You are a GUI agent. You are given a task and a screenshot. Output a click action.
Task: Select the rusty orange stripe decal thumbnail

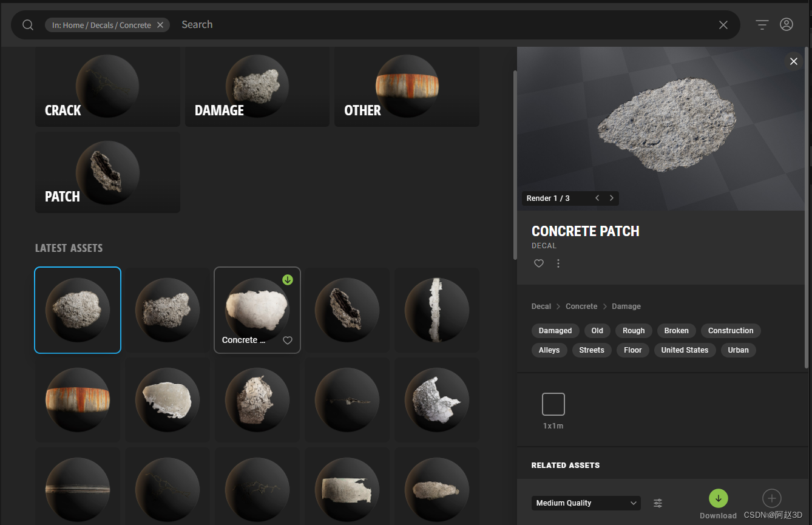pyautogui.click(x=78, y=399)
